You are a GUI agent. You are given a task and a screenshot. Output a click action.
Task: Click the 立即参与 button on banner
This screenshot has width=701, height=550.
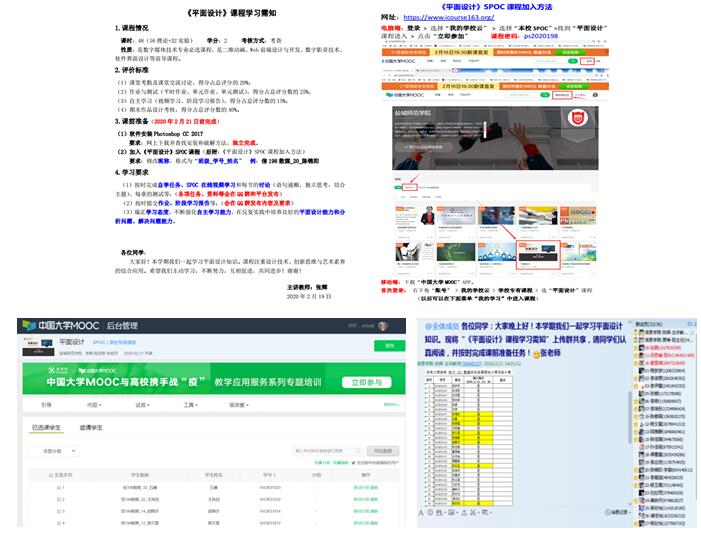tap(367, 382)
